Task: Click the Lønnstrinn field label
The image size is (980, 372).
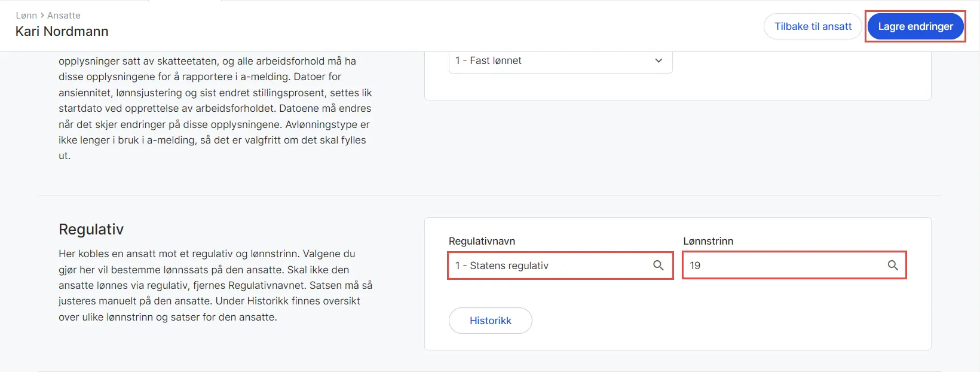Action: 708,240
